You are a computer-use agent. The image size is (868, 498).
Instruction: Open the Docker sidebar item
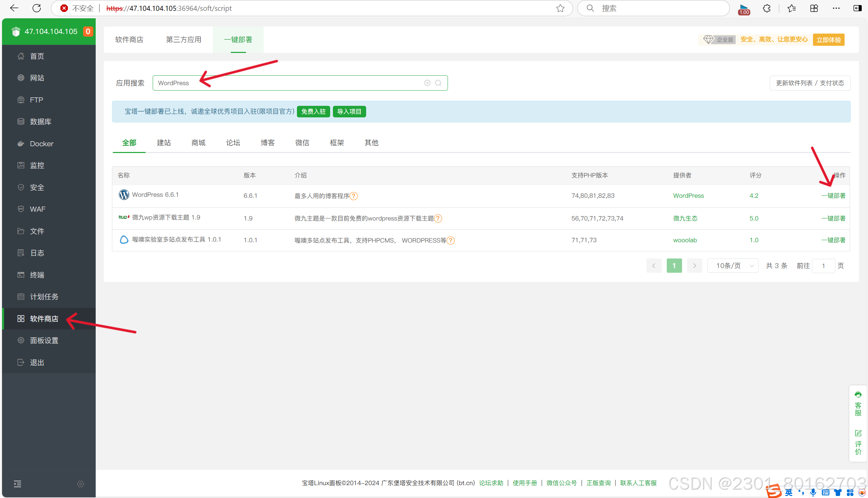point(41,143)
